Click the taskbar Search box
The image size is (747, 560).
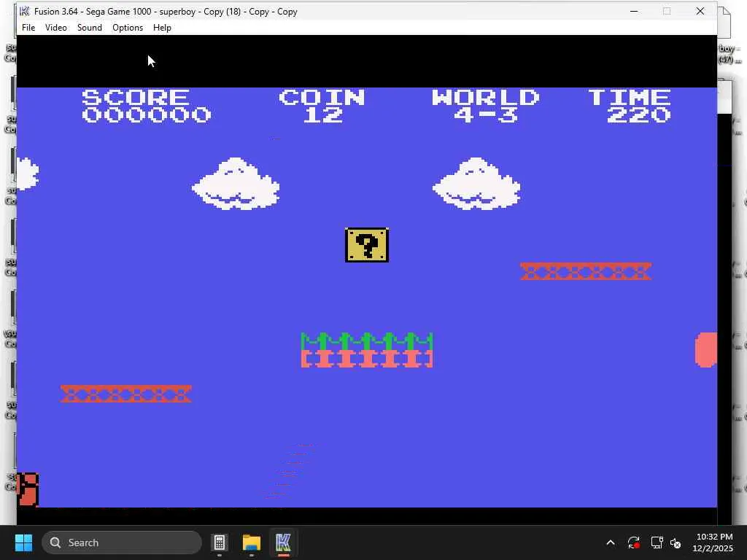pos(122,542)
